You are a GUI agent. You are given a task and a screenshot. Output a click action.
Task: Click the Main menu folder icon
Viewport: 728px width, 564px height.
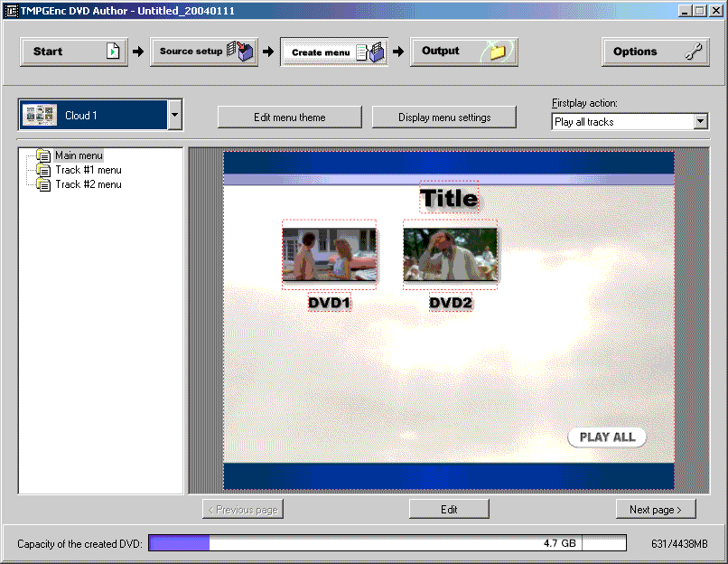click(x=43, y=155)
